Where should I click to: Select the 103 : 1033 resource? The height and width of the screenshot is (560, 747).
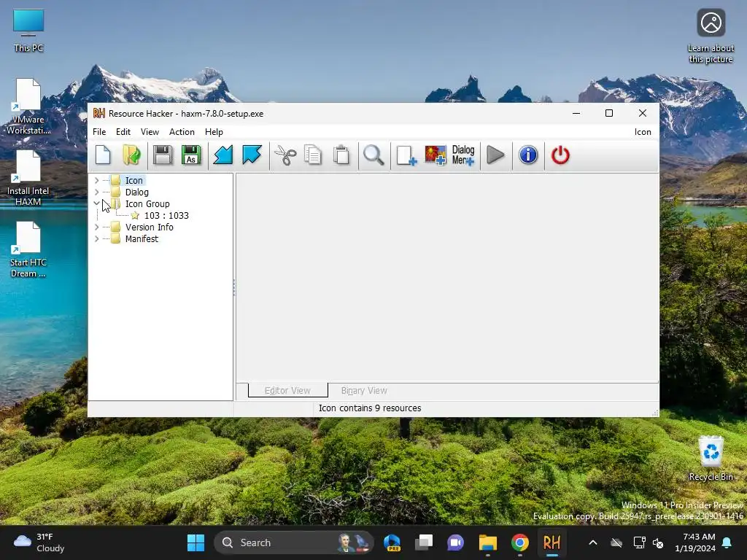point(166,216)
